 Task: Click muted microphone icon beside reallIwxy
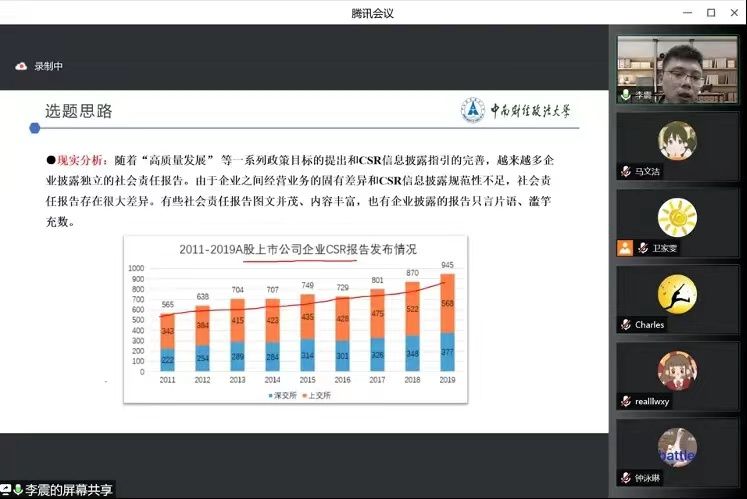pyautogui.click(x=625, y=401)
